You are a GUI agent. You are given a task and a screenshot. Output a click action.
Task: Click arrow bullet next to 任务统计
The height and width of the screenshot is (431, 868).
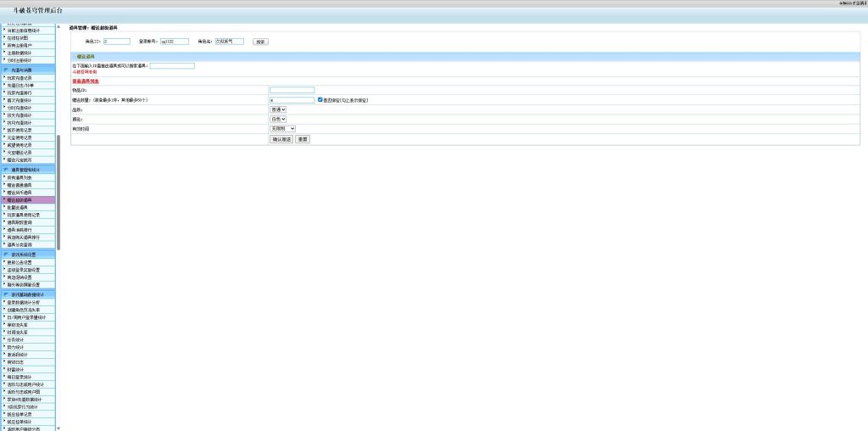click(x=3, y=339)
